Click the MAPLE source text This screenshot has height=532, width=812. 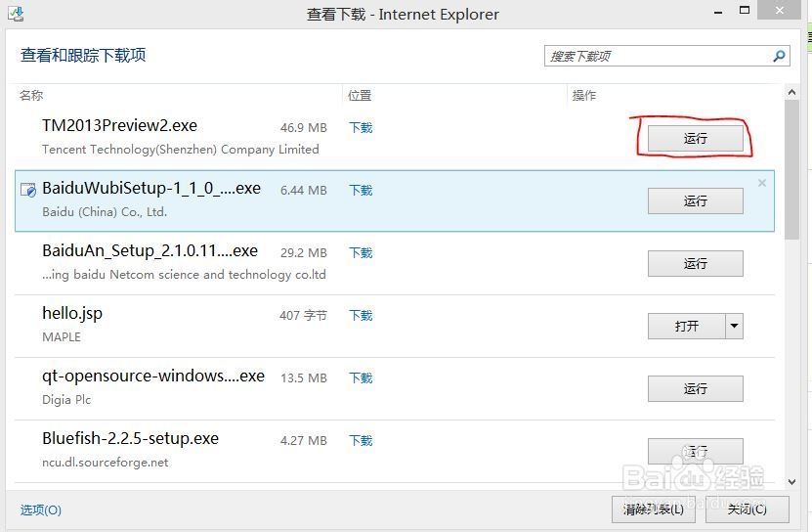62,337
